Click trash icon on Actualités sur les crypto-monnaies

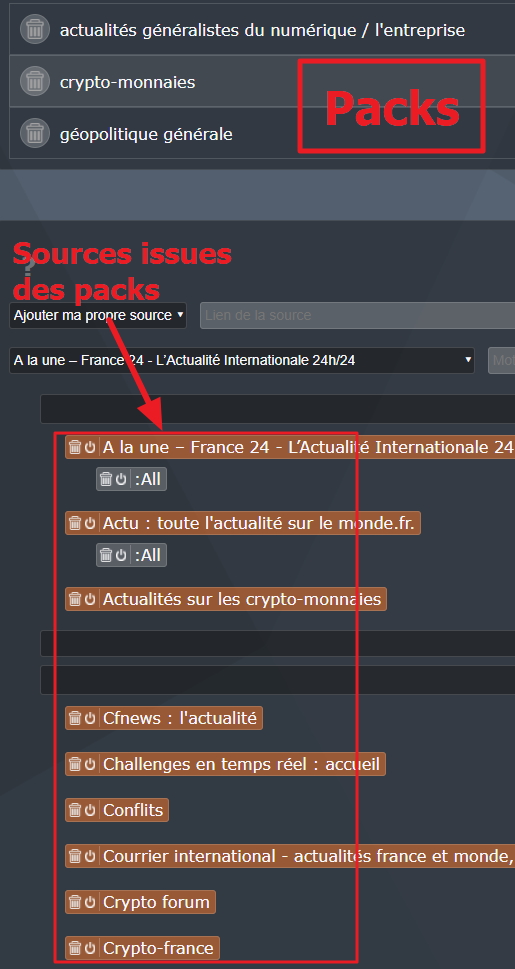(75, 599)
